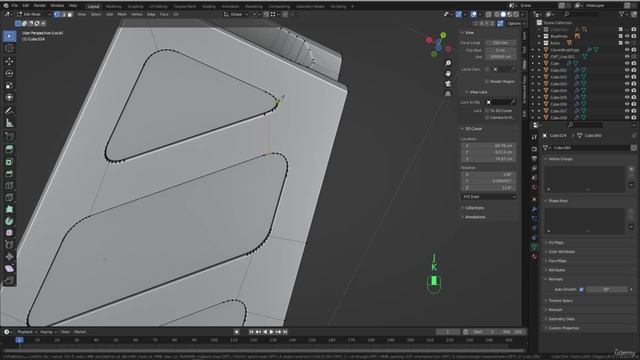Open the Playback menu in timeline
This screenshot has width=640, height=360.
tap(27, 332)
